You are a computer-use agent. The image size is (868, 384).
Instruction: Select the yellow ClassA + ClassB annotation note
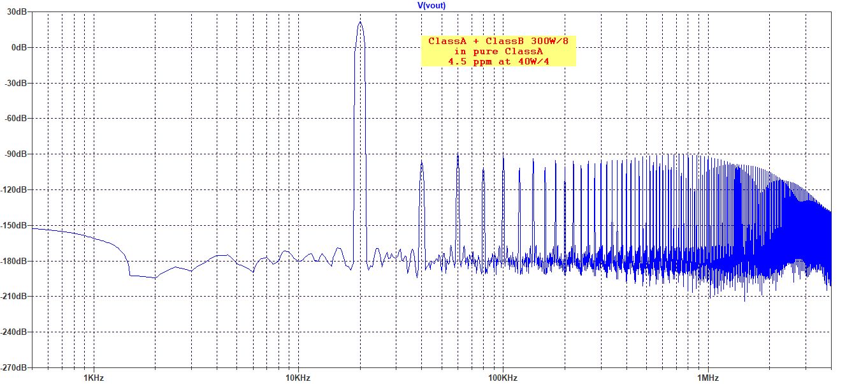(498, 50)
